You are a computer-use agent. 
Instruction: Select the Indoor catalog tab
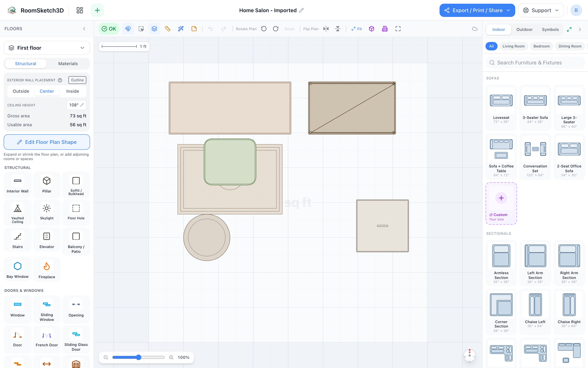click(499, 29)
